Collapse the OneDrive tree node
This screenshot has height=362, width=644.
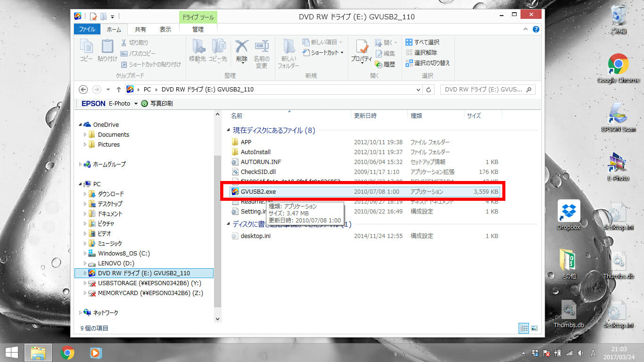point(81,124)
